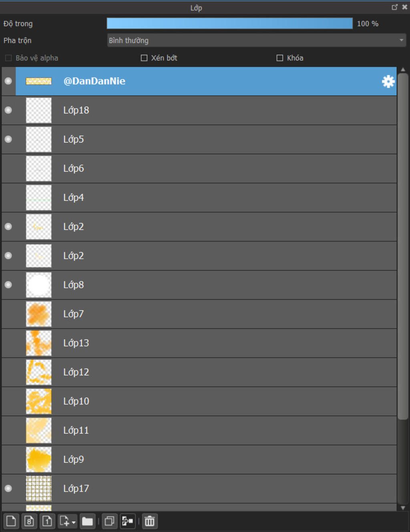Undock the Lớp panel with the popout icon

[394, 7]
